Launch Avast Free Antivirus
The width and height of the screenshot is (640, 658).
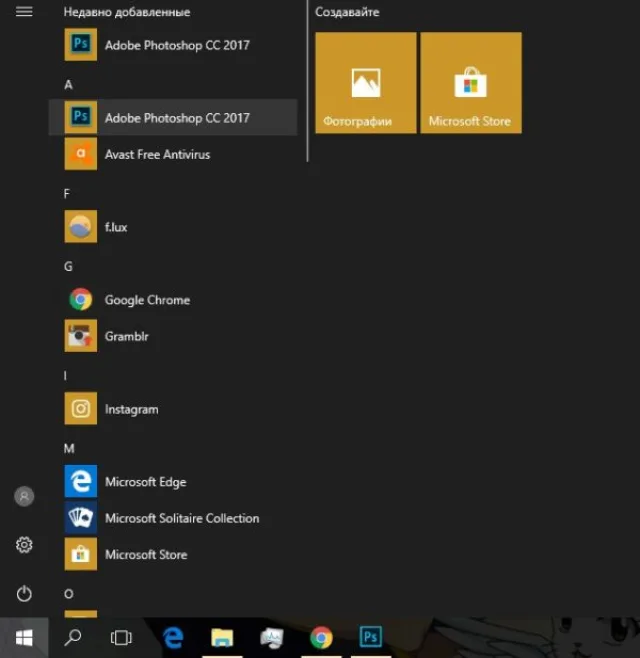pyautogui.click(x=173, y=154)
